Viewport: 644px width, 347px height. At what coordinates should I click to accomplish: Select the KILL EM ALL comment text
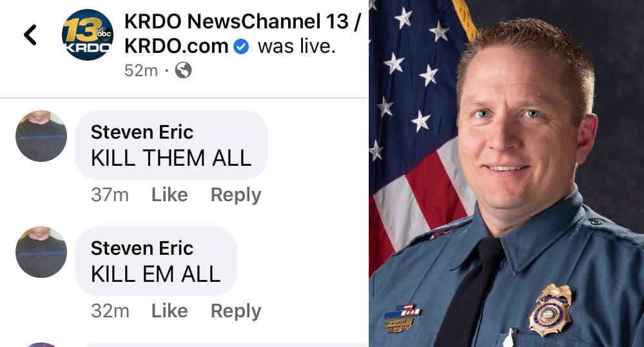[155, 274]
